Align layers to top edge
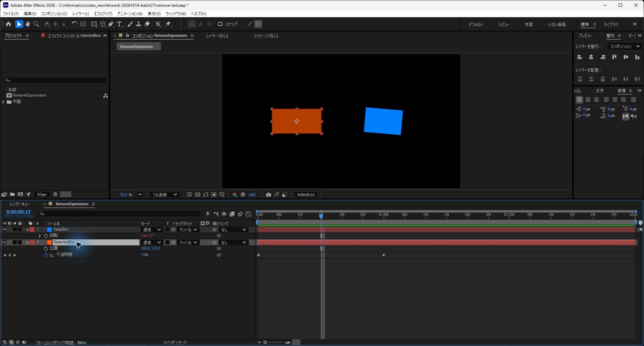 pyautogui.click(x=614, y=57)
